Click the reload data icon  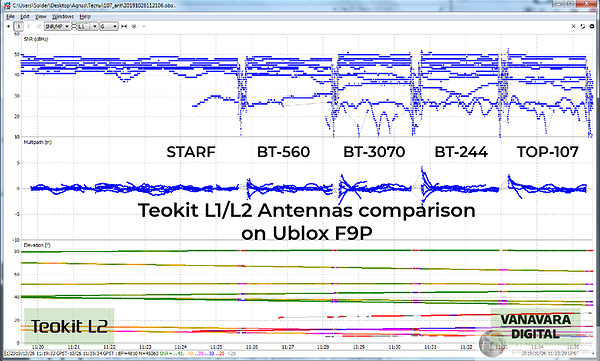(x=582, y=26)
